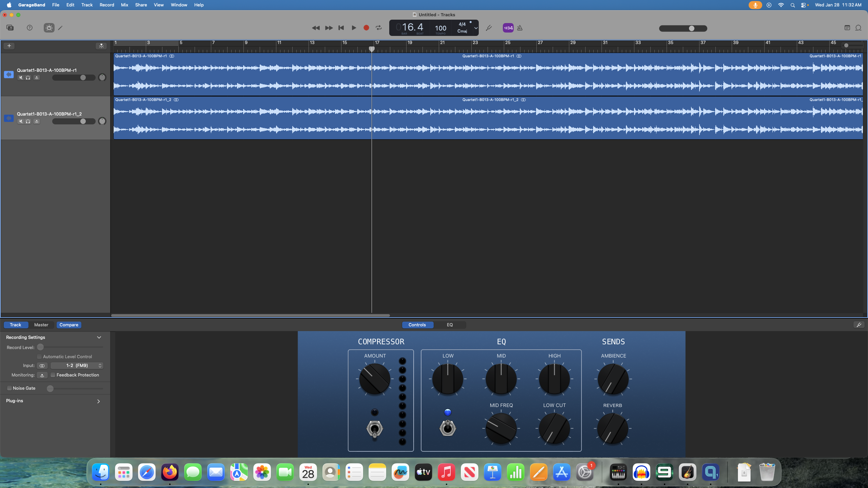Click volume slider of Quartet1-B013-A-100BPM-r1_2 track

click(74, 121)
